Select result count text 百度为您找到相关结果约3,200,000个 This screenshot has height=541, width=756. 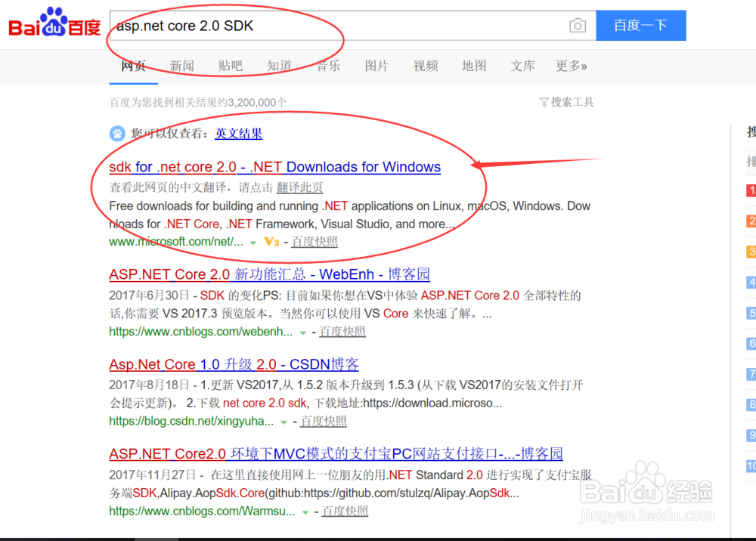point(198,103)
